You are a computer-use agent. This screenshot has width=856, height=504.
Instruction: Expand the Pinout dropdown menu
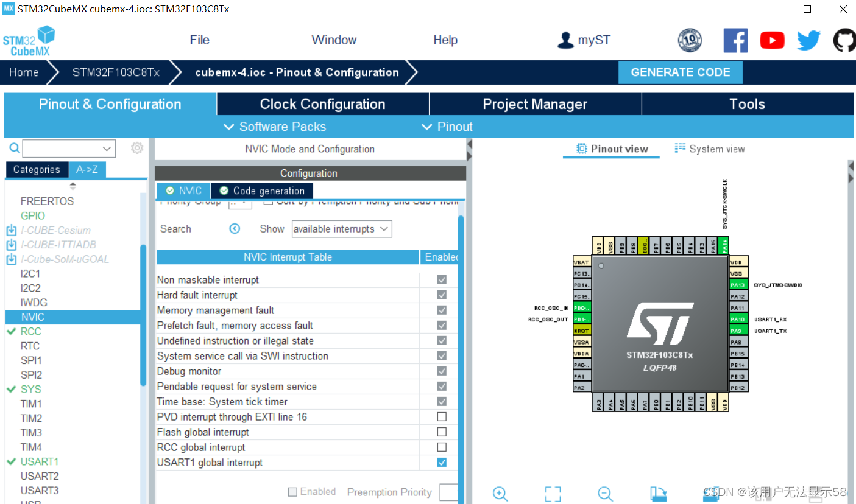(x=447, y=127)
